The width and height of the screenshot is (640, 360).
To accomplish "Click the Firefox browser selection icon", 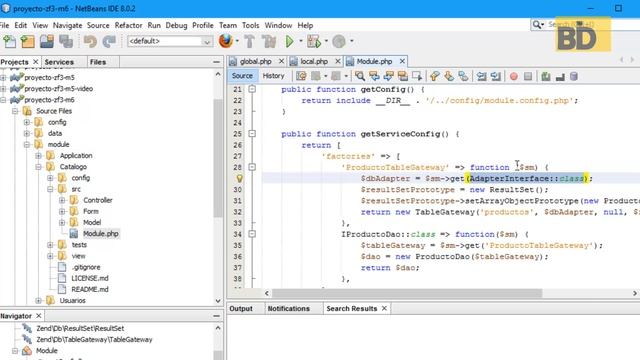I will (225, 41).
